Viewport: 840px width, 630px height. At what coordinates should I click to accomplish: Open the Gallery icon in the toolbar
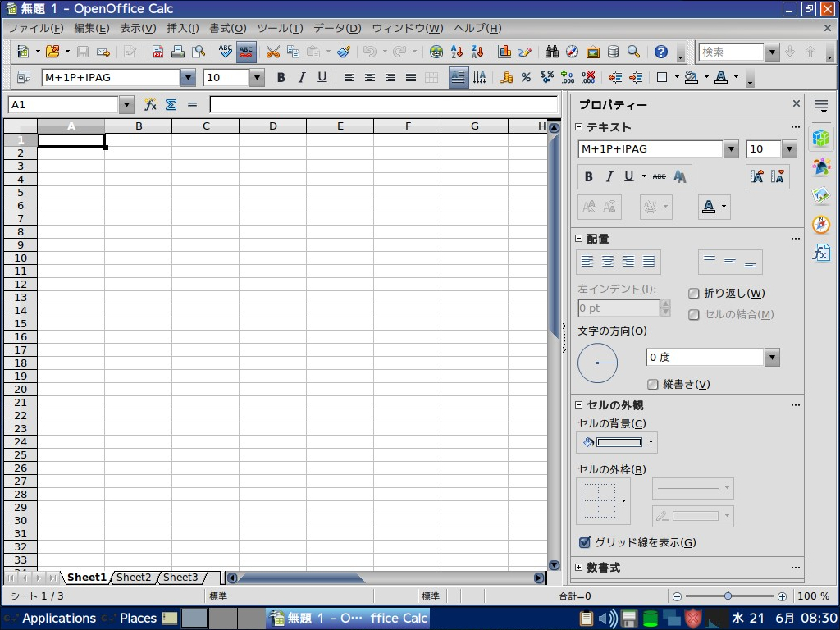coord(592,52)
